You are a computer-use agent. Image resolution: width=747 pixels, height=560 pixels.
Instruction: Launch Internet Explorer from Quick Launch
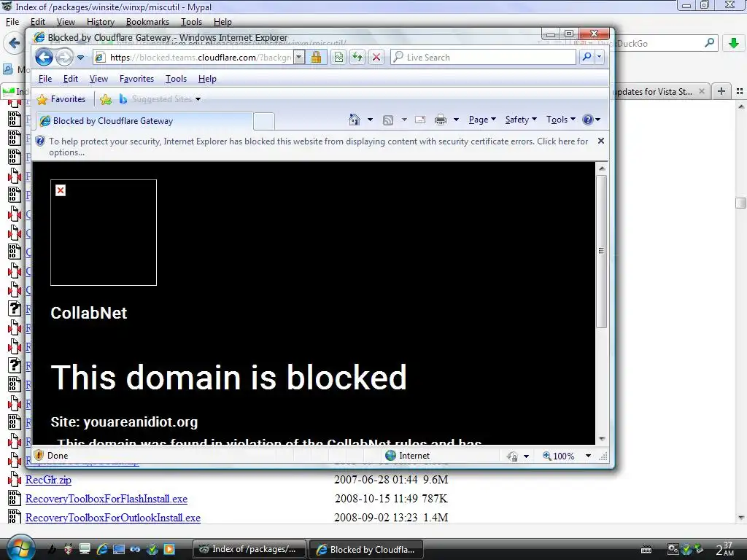pyautogui.click(x=102, y=549)
